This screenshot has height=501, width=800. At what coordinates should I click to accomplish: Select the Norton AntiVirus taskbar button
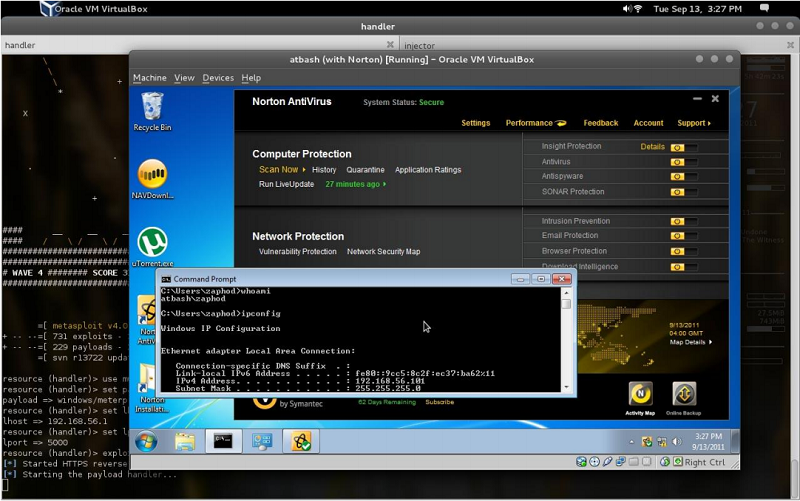click(301, 441)
